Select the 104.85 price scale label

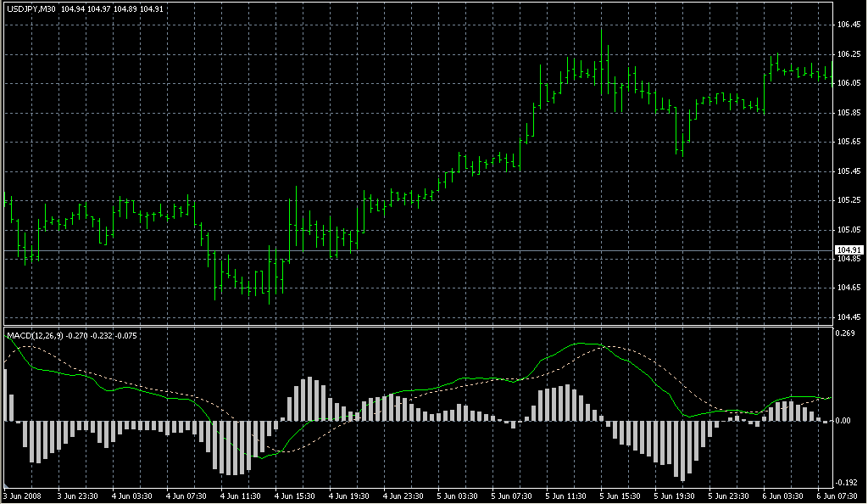849,259
